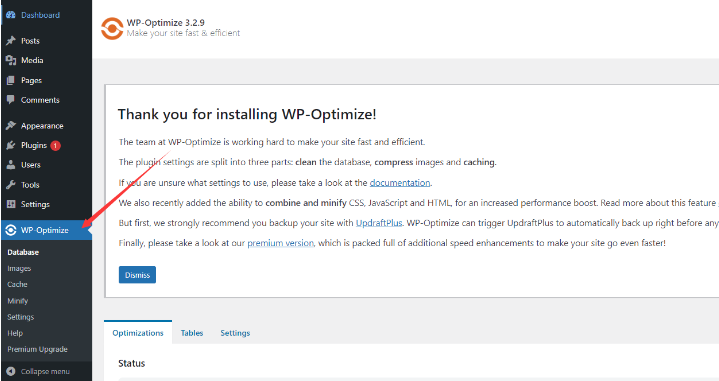This screenshot has height=381, width=719.
Task: Open the Comments menu item
Action: [40, 100]
